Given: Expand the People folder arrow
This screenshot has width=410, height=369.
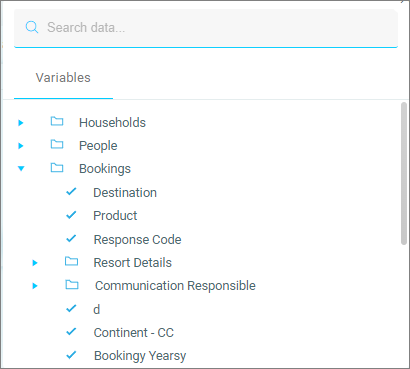Looking at the screenshot, I should tap(21, 146).
